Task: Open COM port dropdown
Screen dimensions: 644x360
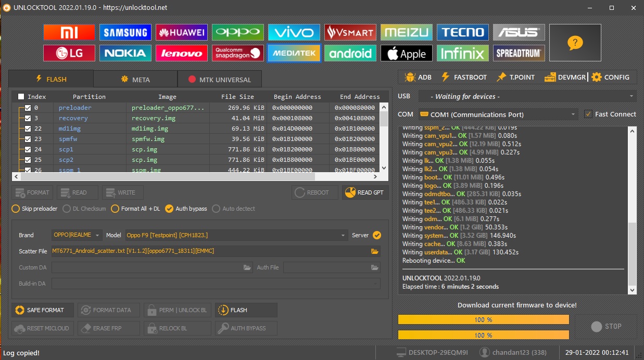Action: point(498,114)
